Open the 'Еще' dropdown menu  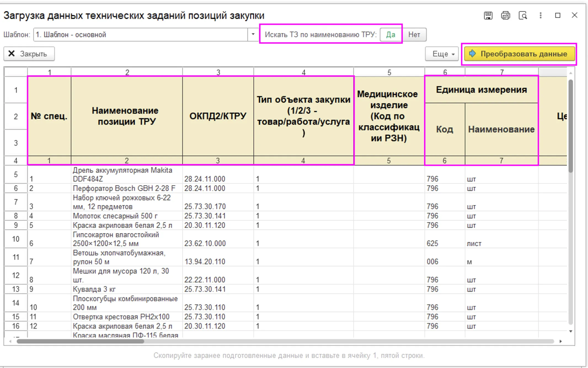click(x=442, y=54)
